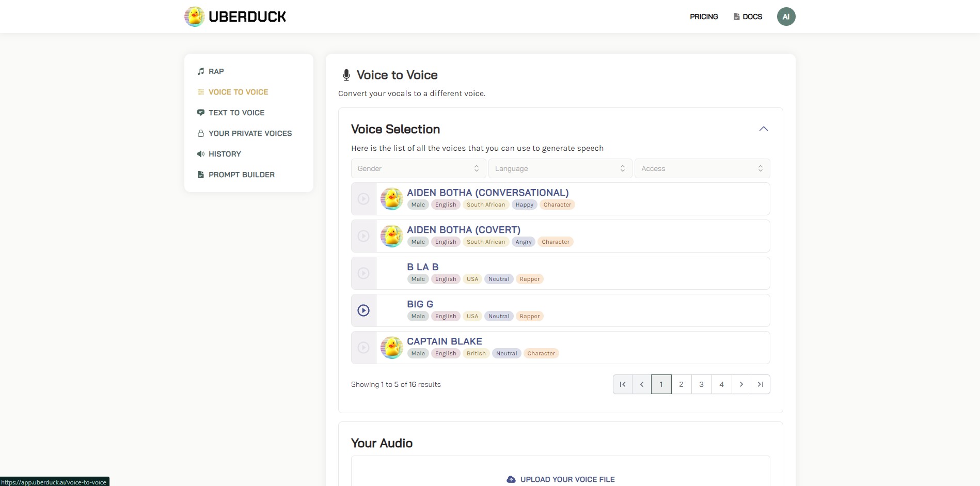Click the Private Voices lock icon
This screenshot has height=486, width=980.
point(201,133)
